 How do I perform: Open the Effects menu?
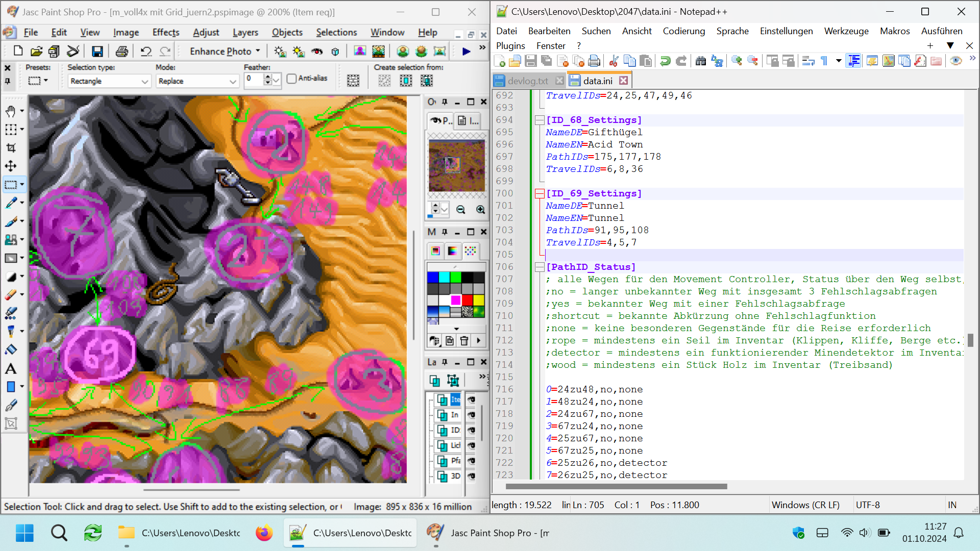(x=166, y=32)
